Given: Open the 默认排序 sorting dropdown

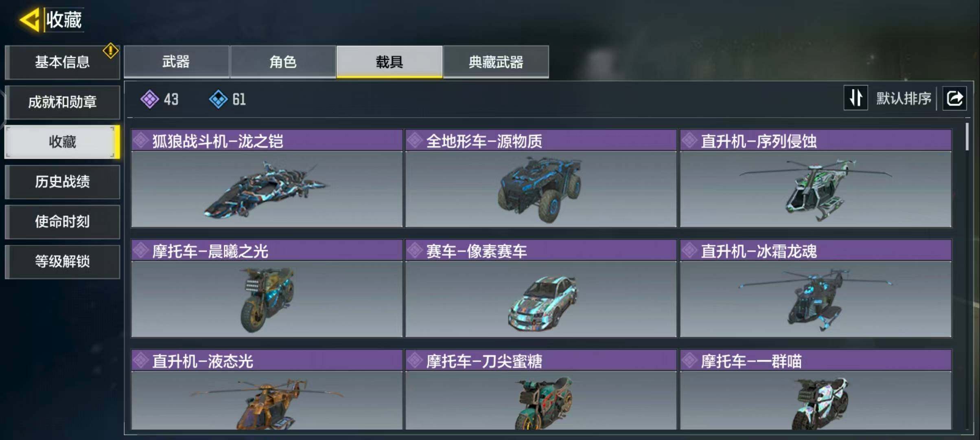Looking at the screenshot, I should 903,98.
